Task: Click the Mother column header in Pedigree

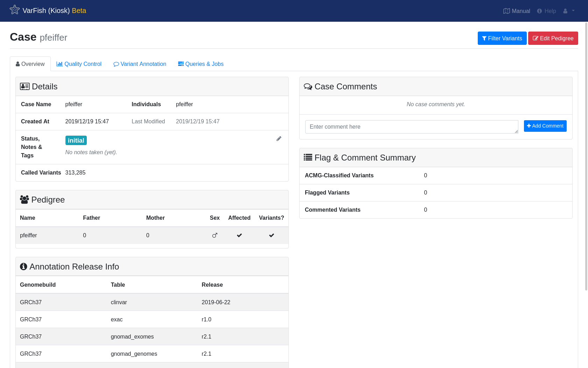Action: point(155,218)
